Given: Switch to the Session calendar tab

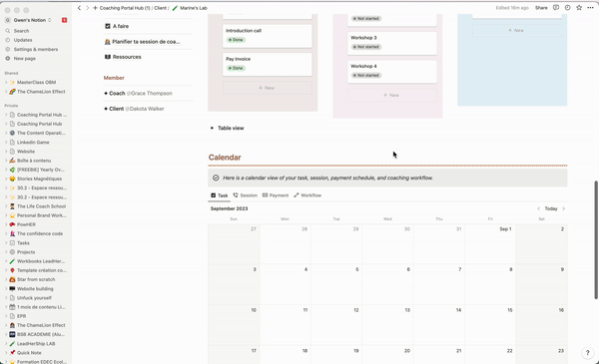Looking at the screenshot, I should tap(246, 195).
